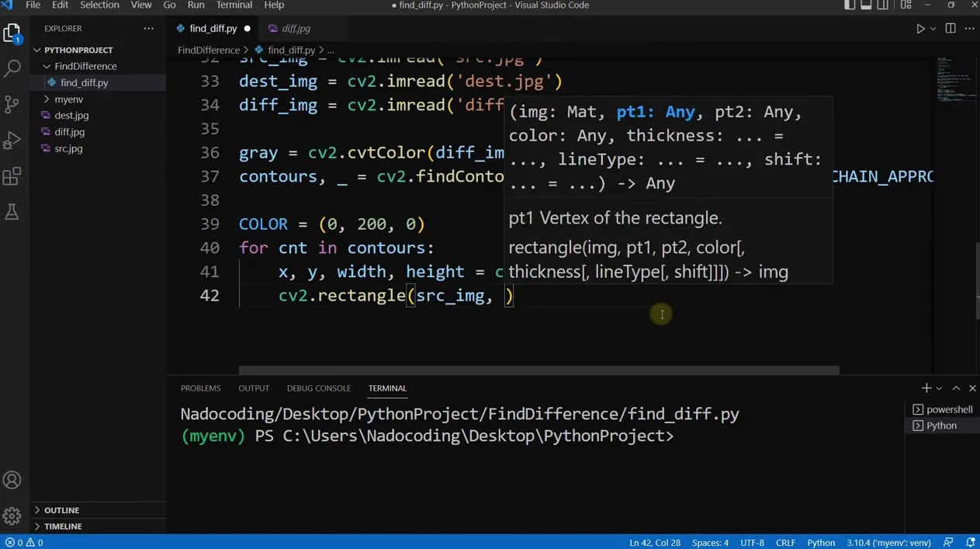Screen dimensions: 980x549
Task: Maximize the terminal panel with up chevron
Action: 956,388
